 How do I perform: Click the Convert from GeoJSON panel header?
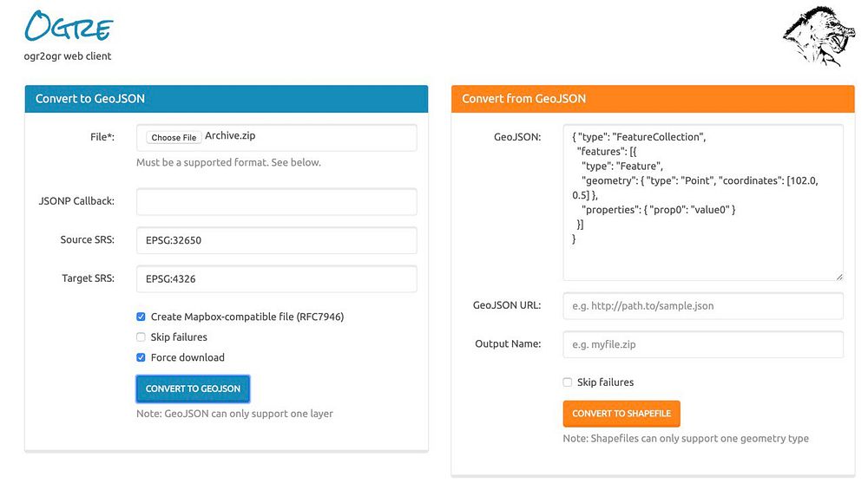pyautogui.click(x=653, y=99)
